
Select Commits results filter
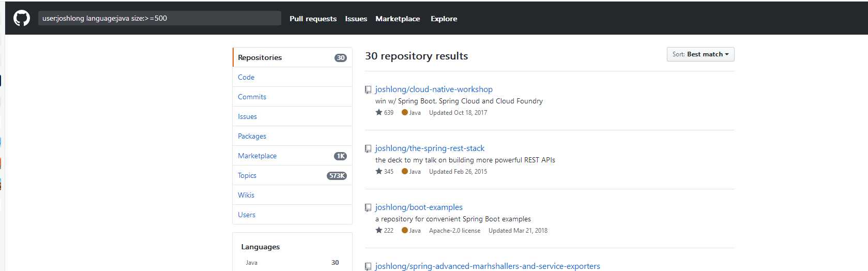point(293,97)
